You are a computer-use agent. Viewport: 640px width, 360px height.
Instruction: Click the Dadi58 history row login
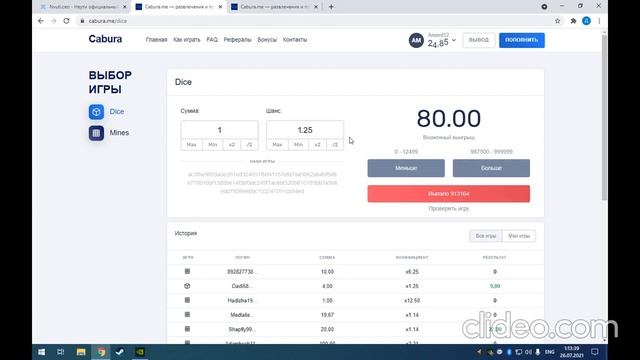(242, 286)
